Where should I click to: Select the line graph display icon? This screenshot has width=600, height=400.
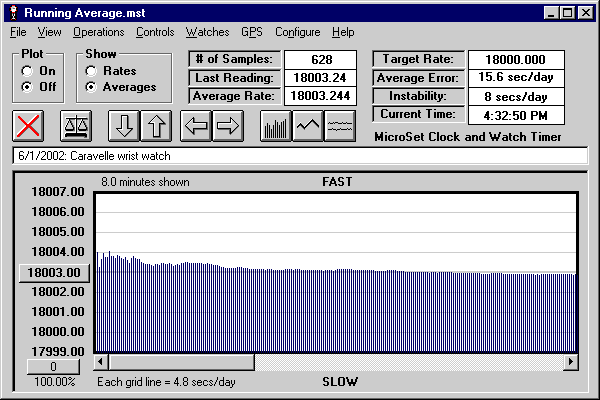pyautogui.click(x=308, y=126)
